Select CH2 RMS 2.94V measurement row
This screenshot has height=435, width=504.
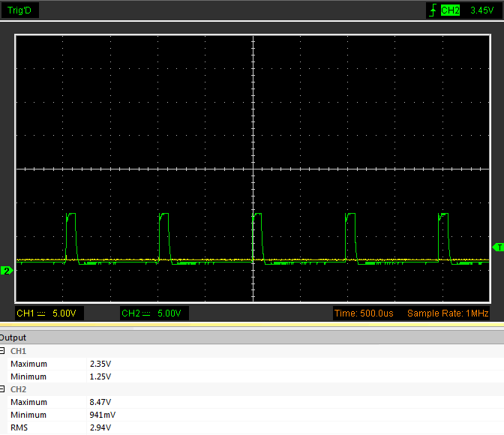click(x=60, y=427)
